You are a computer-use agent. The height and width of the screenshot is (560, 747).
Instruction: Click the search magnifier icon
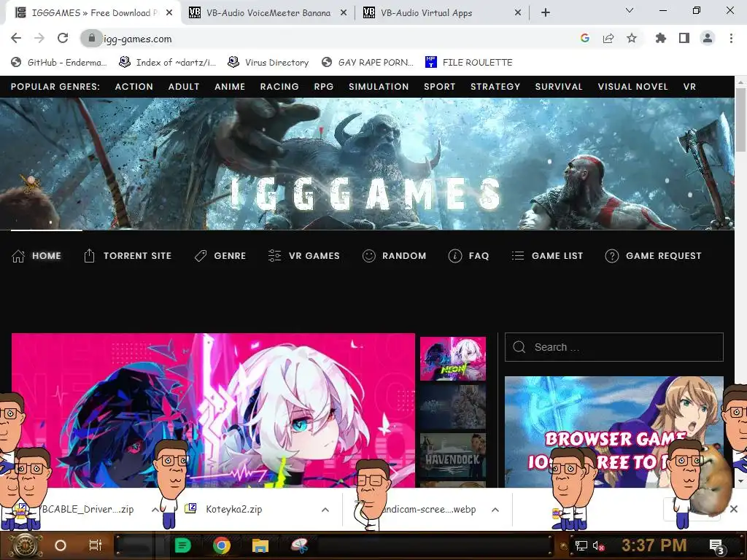click(519, 347)
